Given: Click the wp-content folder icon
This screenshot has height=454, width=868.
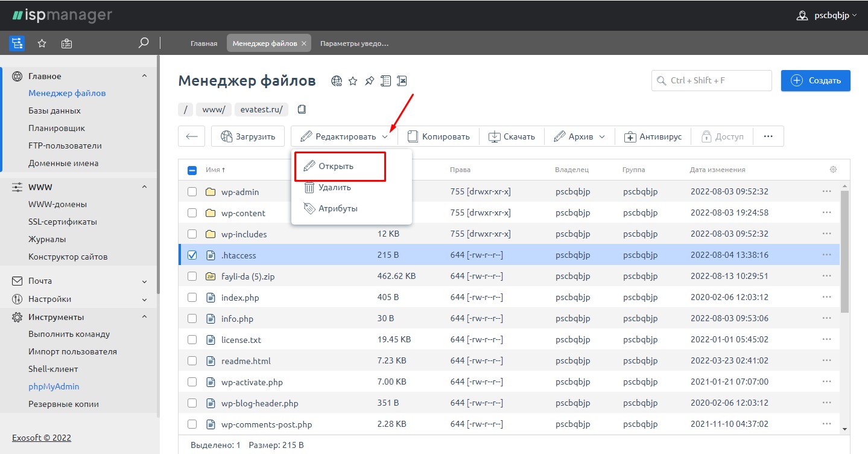Looking at the screenshot, I should pyautogui.click(x=211, y=213).
